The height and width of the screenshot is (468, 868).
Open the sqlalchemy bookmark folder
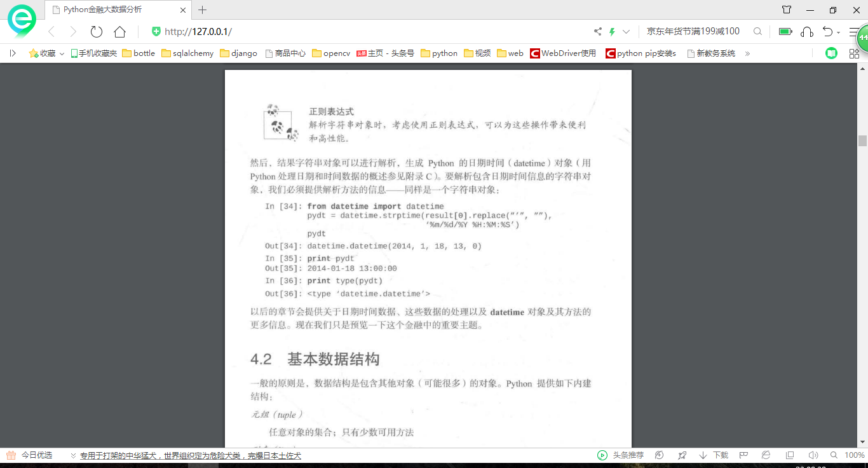(x=187, y=53)
